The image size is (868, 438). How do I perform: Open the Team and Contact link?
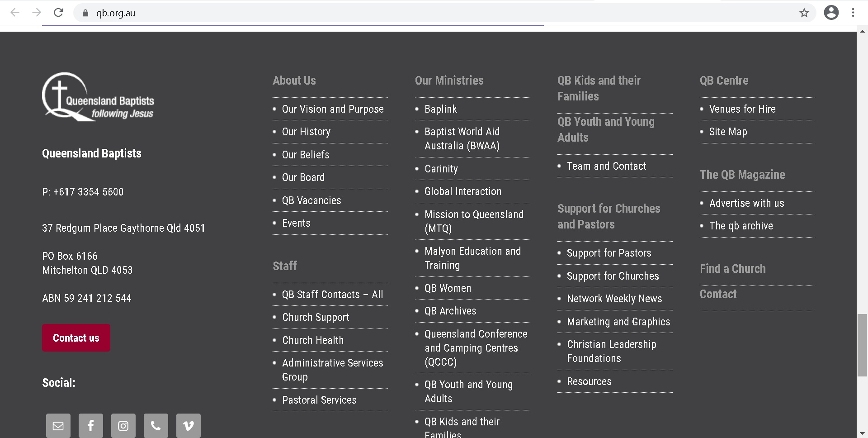[606, 166]
